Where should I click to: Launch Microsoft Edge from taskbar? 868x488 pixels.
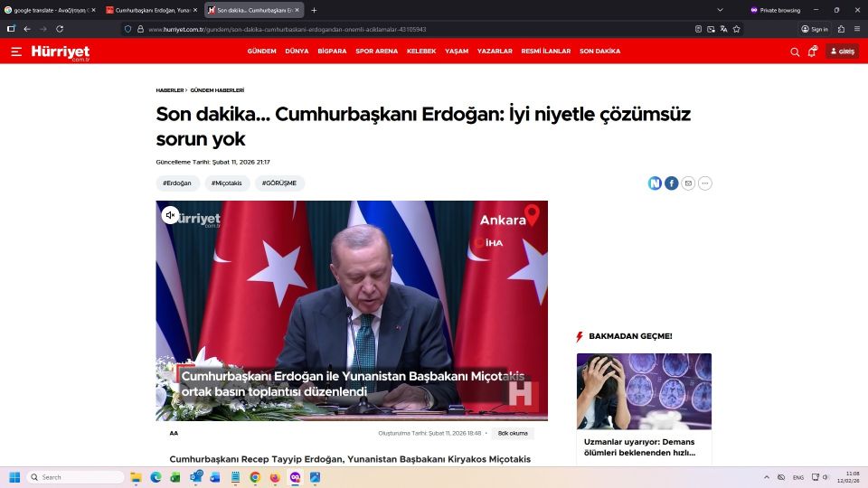156,477
